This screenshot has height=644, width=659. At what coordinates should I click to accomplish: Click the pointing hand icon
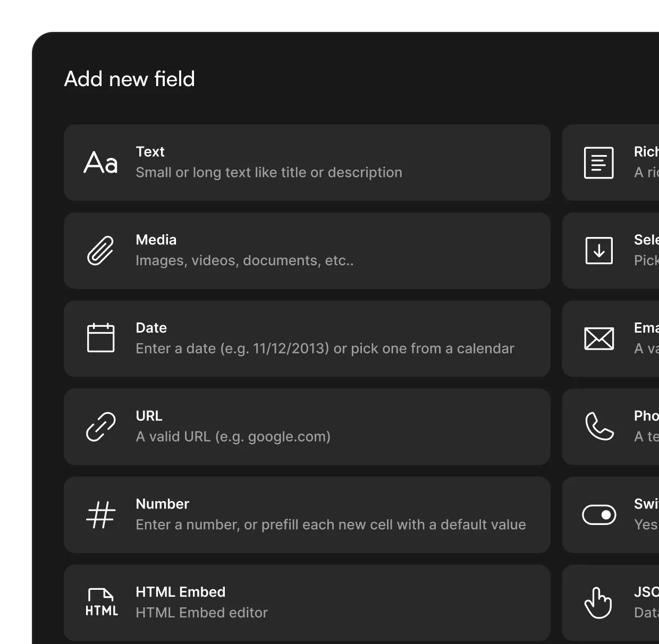click(x=598, y=603)
